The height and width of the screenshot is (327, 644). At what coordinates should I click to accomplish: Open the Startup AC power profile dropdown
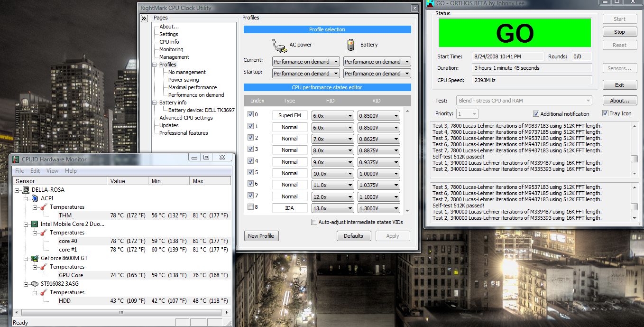[x=306, y=74]
